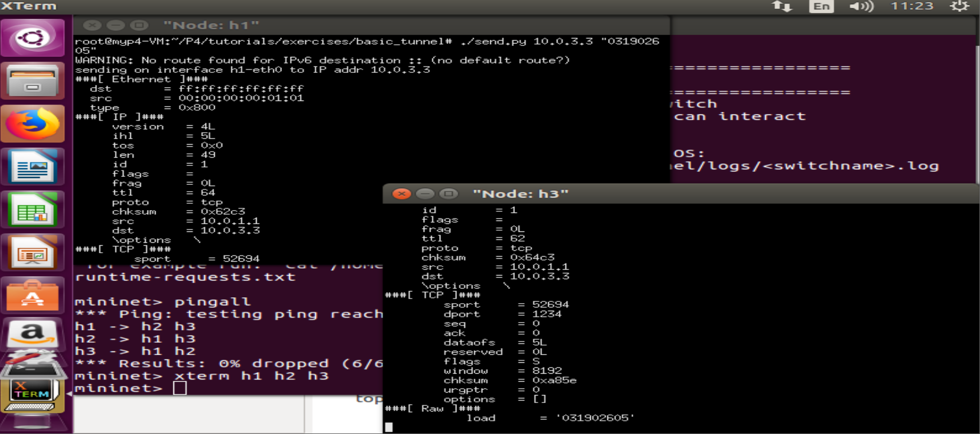
Task: Launch Firefox web browser
Action: click(33, 124)
